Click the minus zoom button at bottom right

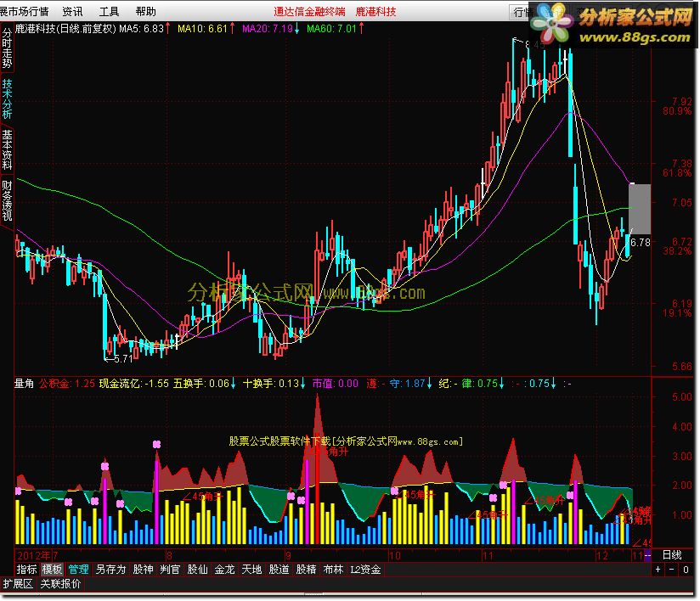672,570
